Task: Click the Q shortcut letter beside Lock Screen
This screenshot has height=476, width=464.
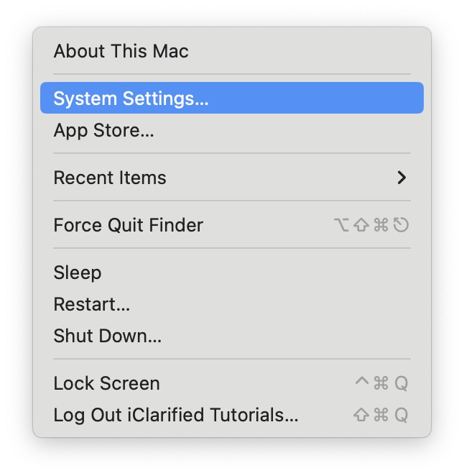Action: pos(401,383)
